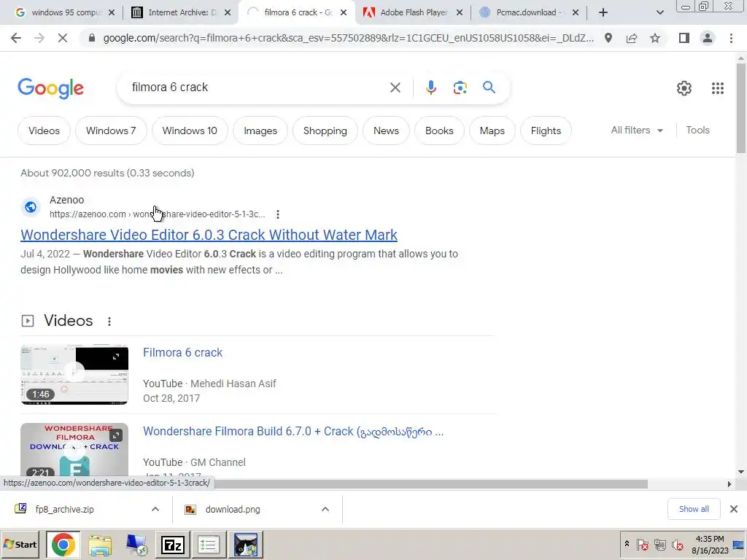
Task: Filter results by News
Action: [x=386, y=131]
